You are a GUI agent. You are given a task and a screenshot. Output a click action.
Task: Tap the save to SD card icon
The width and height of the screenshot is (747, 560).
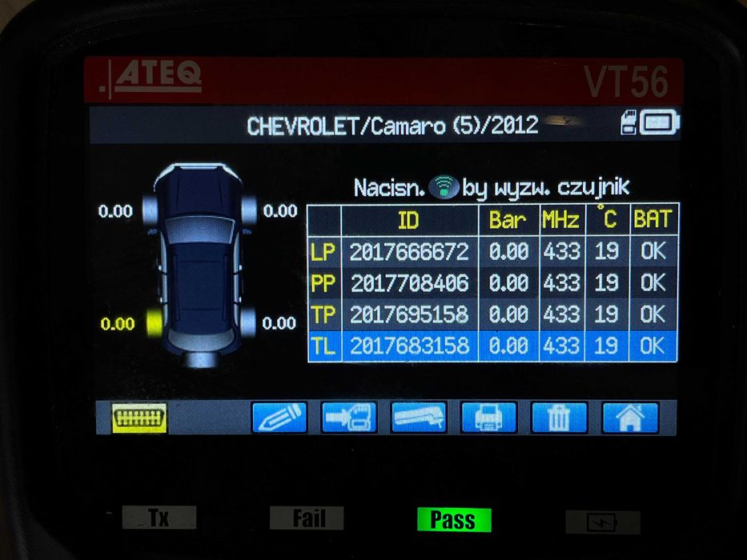[x=349, y=418]
